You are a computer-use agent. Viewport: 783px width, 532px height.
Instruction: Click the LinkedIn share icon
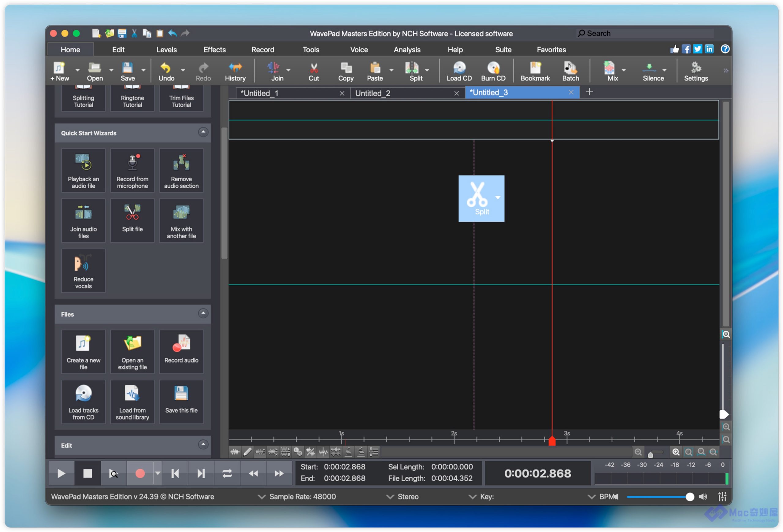coord(709,49)
